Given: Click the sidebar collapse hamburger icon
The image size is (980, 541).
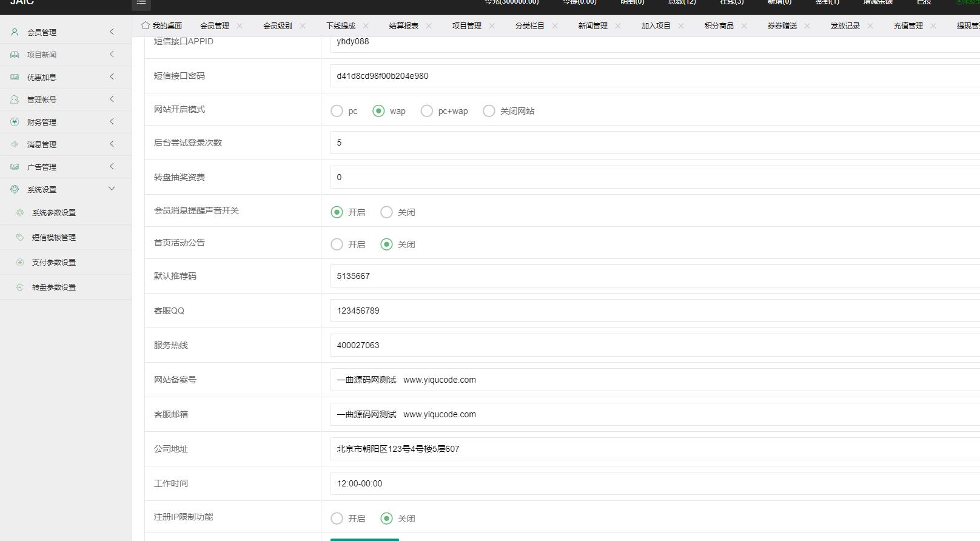Looking at the screenshot, I should [x=141, y=3].
